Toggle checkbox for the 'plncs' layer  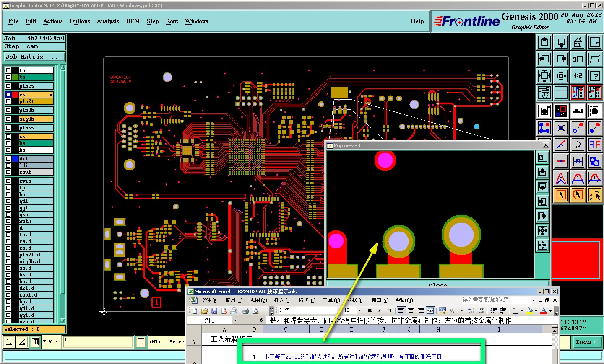(x=8, y=86)
